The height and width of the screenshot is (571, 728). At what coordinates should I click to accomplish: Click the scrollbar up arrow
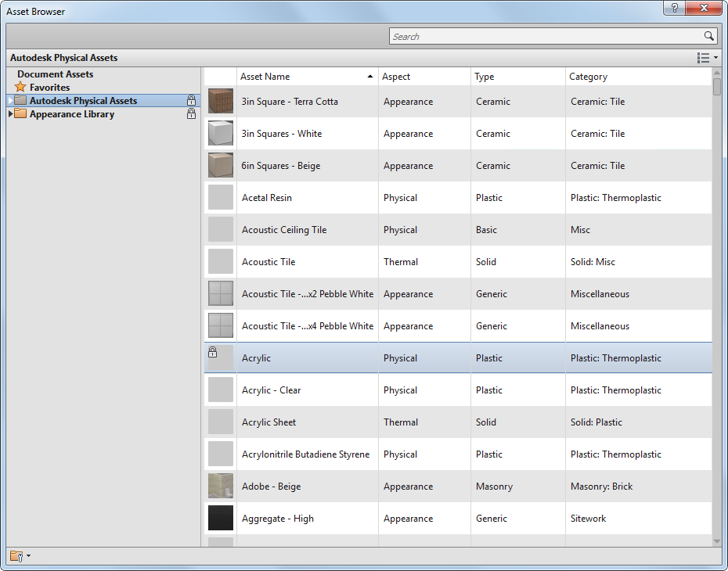click(717, 73)
